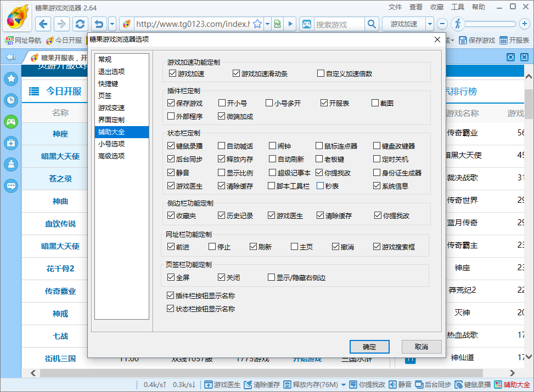Click the magnifier game search icon

372,24
